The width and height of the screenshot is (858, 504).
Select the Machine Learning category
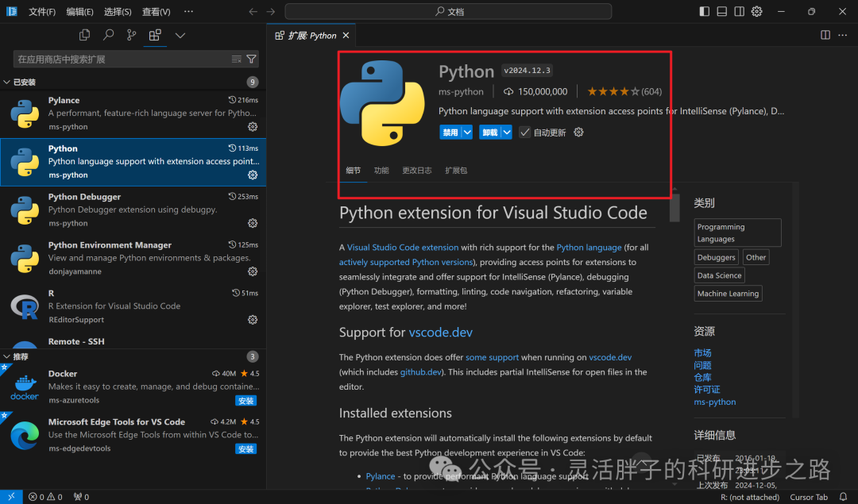point(728,294)
